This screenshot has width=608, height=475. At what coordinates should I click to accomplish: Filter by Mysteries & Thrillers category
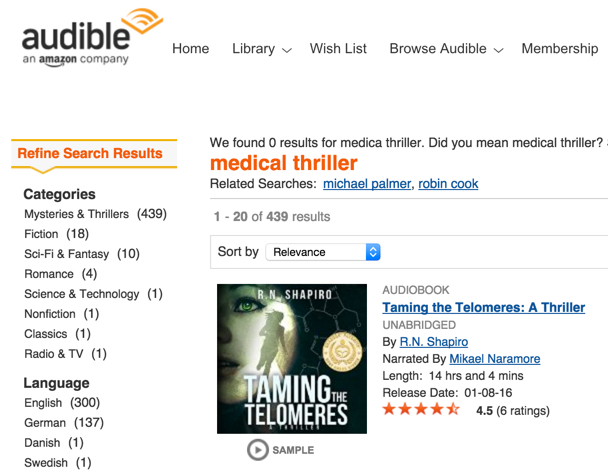[x=77, y=214]
